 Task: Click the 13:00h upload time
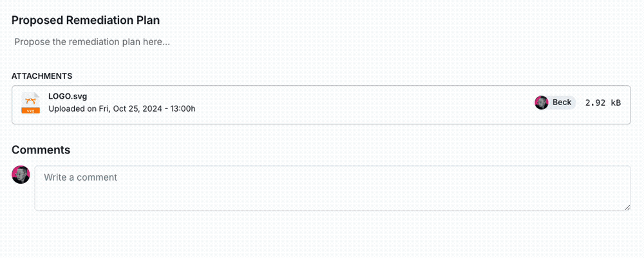(183, 108)
